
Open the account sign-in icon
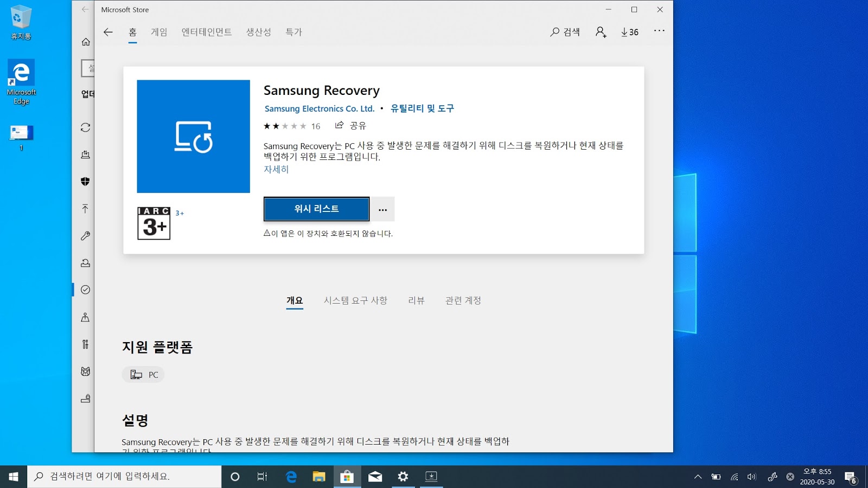pos(601,32)
